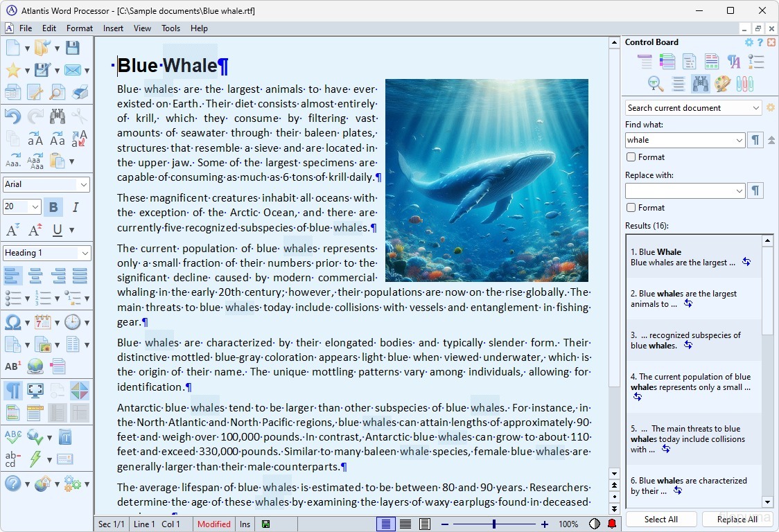Click the Save icon in the toolbar
This screenshot has width=779, height=532.
point(73,47)
